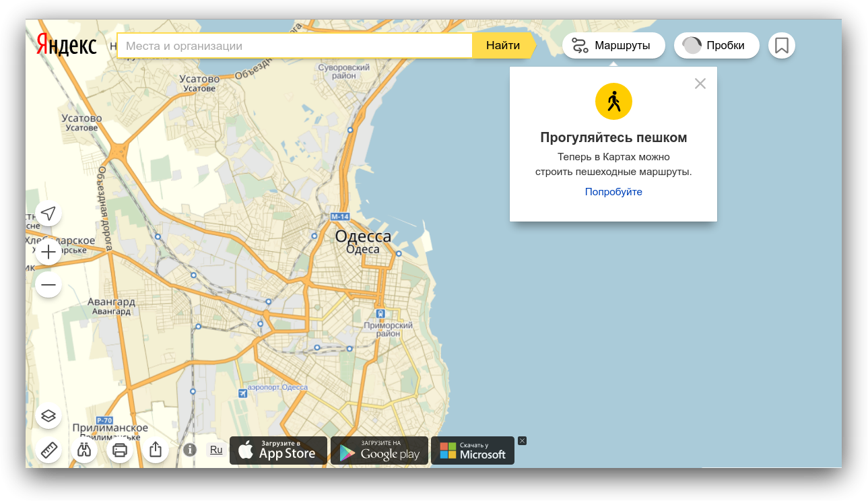
Task: Click the 'Прогуляйтесь пешком' heading
Action: tap(613, 137)
